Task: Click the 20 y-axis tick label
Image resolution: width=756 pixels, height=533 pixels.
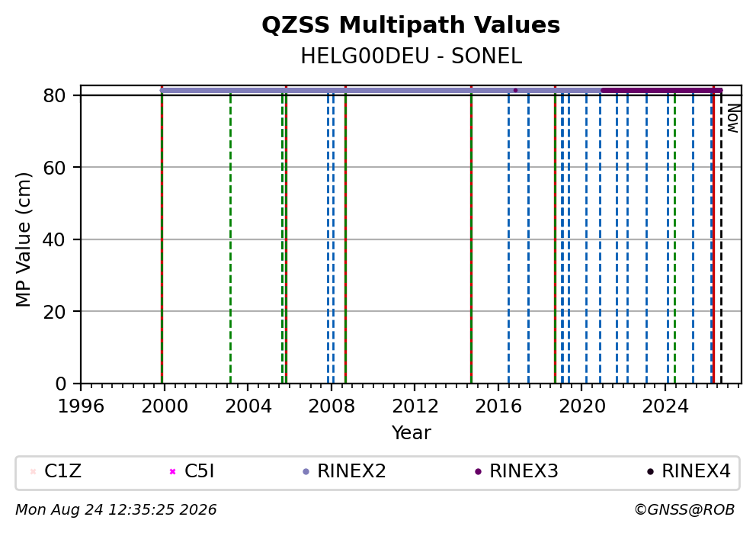Action: pos(54,312)
